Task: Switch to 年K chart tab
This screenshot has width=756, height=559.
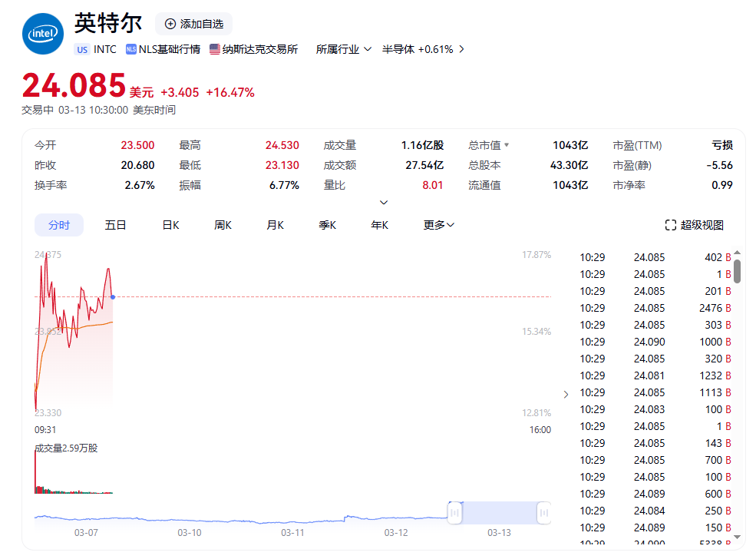Action: click(x=379, y=225)
